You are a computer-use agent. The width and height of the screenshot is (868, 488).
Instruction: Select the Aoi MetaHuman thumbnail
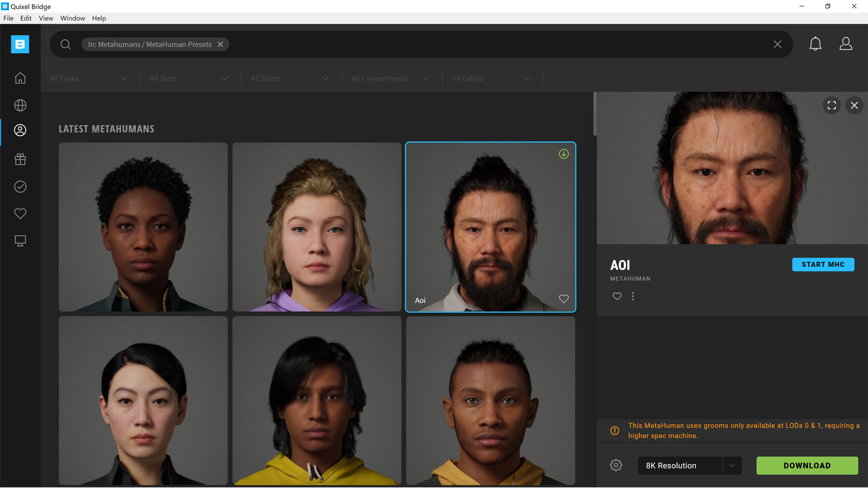[x=491, y=227]
